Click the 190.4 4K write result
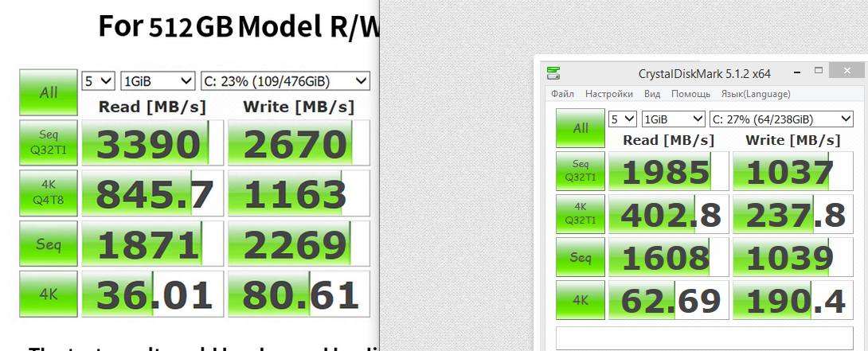868x351 pixels. (792, 300)
